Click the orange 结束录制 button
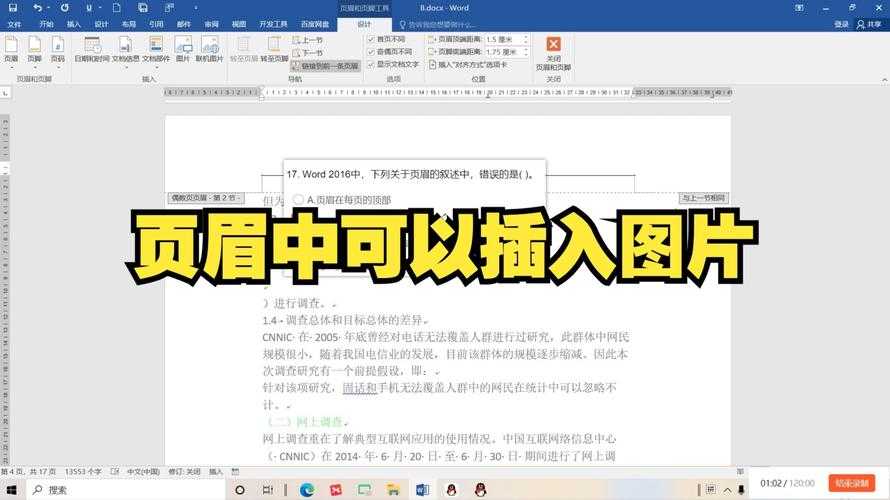Image resolution: width=890 pixels, height=500 pixels. coord(851,483)
